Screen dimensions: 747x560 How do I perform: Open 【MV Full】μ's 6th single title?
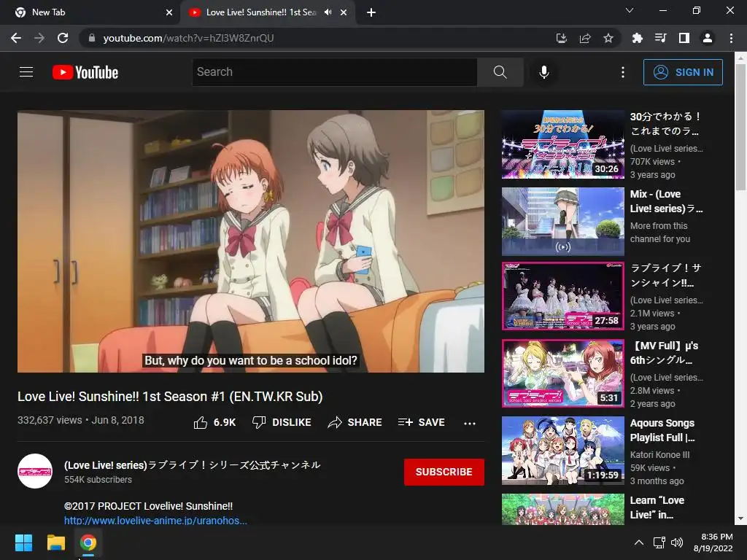[664, 353]
